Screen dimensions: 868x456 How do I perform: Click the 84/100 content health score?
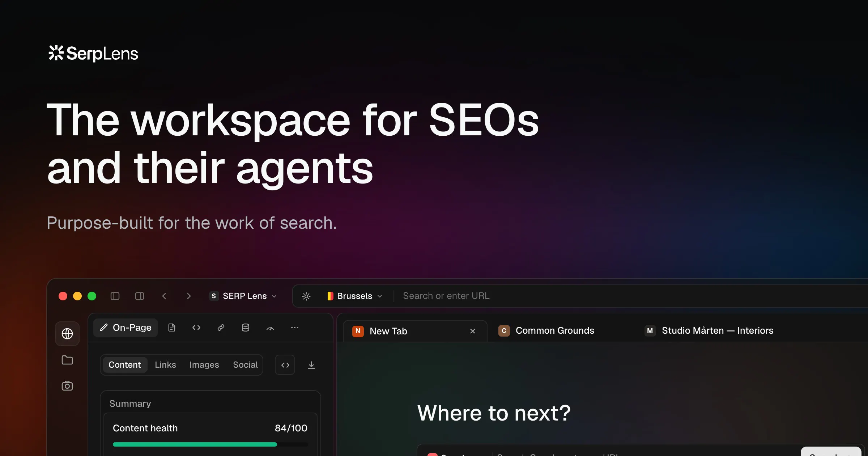291,428
